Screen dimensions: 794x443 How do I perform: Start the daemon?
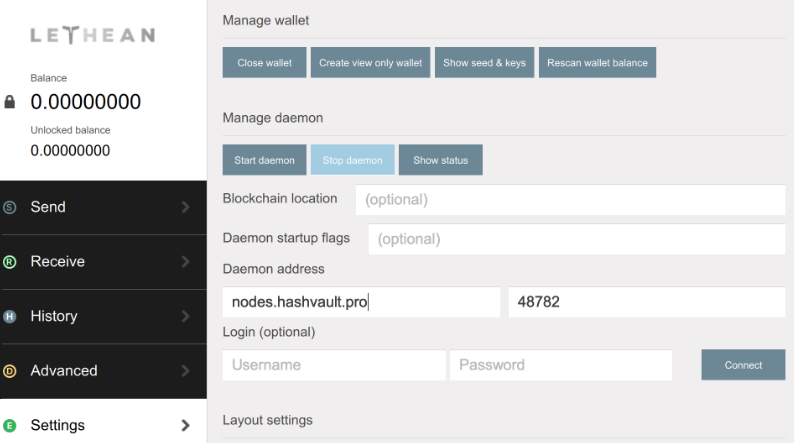click(264, 160)
